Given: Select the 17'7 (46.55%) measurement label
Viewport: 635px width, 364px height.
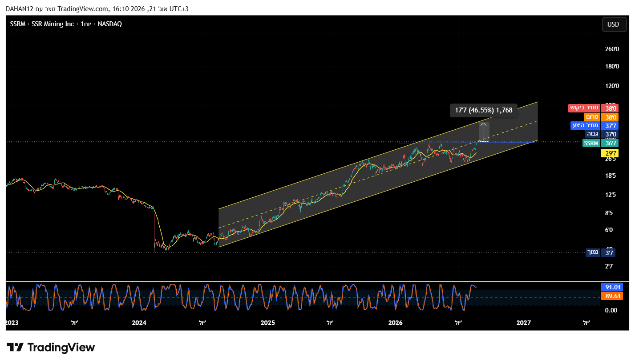Looking at the screenshot, I should [x=484, y=110].
